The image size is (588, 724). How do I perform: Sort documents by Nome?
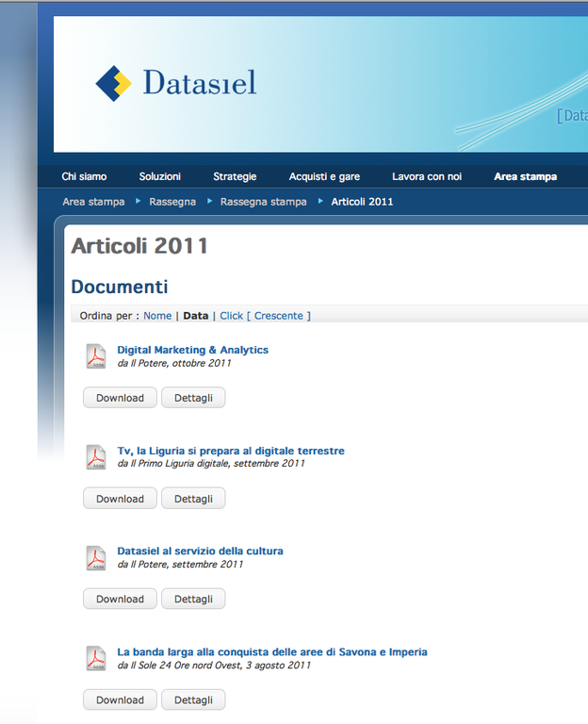point(157,316)
